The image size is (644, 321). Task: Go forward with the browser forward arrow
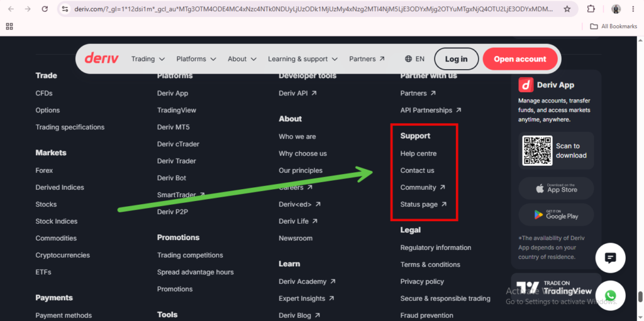(28, 9)
